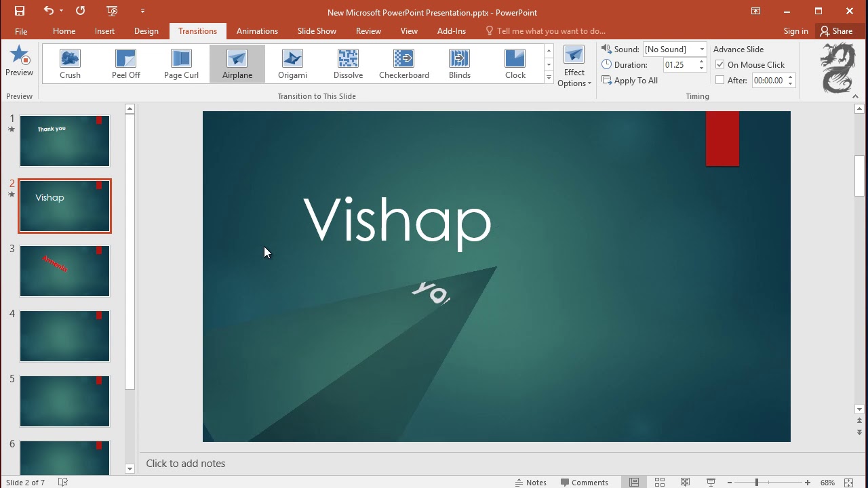Click the Redo icon in title bar
This screenshot has width=868, height=488.
81,11
